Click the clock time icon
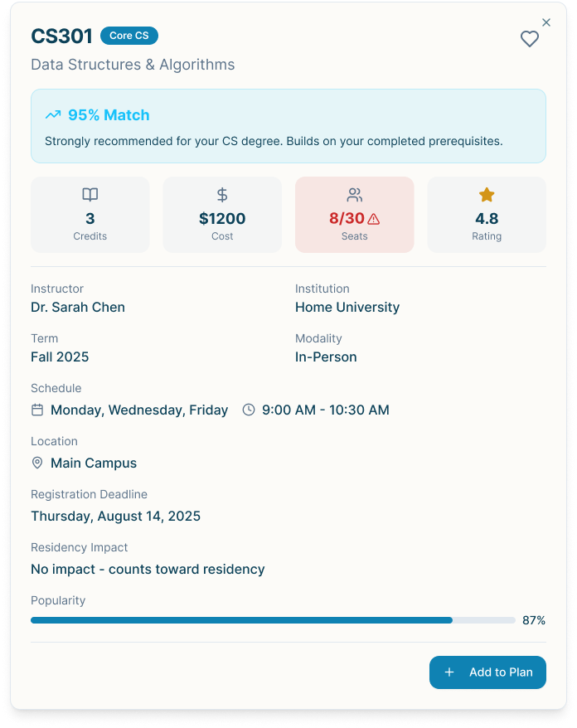Screen dimensions: 577x728 coord(249,410)
